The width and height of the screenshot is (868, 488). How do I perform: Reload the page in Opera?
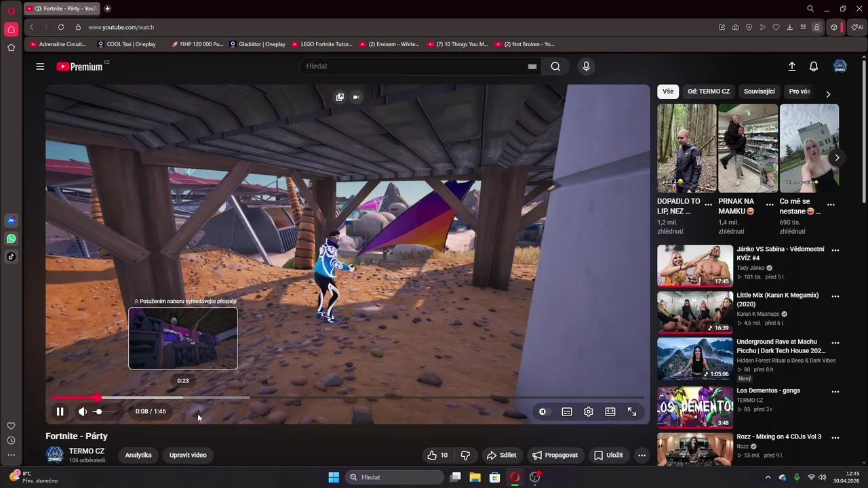[x=61, y=27]
